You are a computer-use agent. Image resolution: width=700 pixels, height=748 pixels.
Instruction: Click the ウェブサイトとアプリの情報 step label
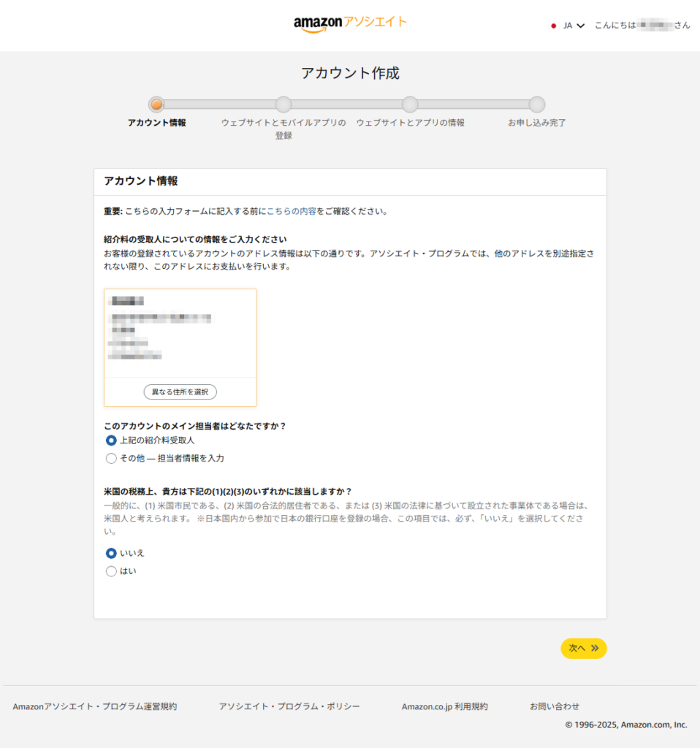[411, 123]
